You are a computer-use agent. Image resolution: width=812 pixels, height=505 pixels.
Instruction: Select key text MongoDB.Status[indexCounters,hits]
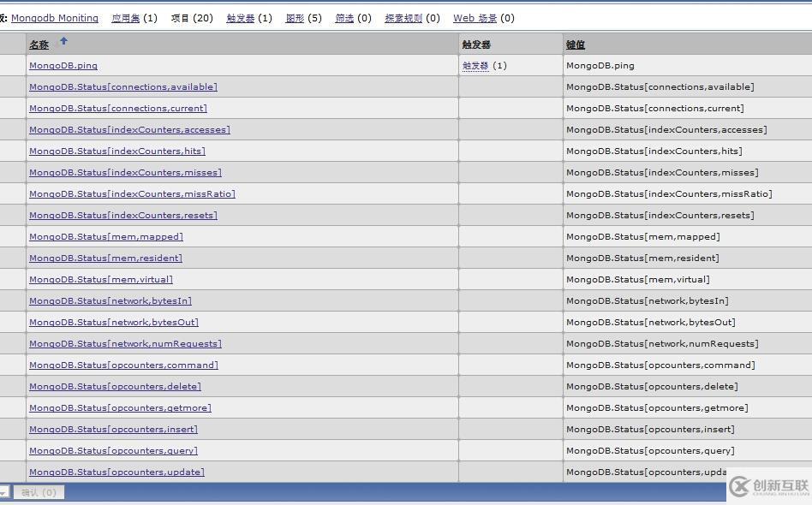coord(654,151)
